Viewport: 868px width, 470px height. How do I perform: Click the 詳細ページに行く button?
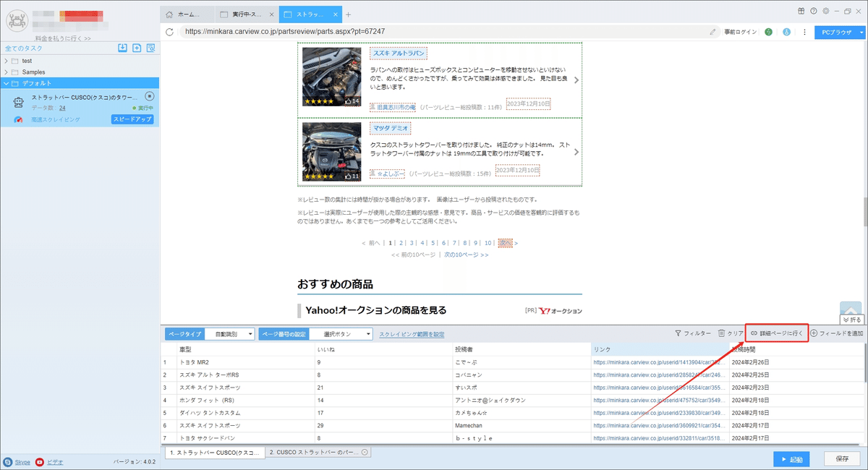pyautogui.click(x=776, y=333)
